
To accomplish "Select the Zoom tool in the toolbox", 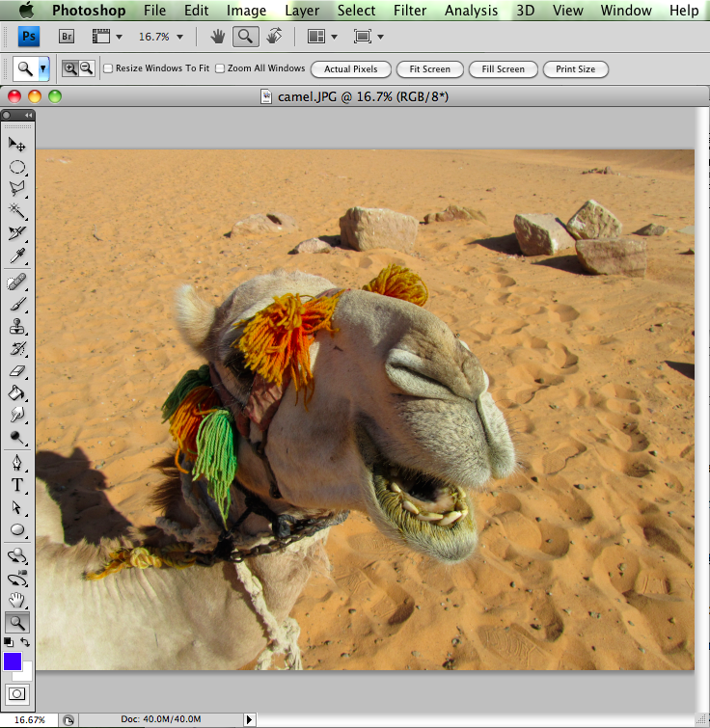I will 17,623.
